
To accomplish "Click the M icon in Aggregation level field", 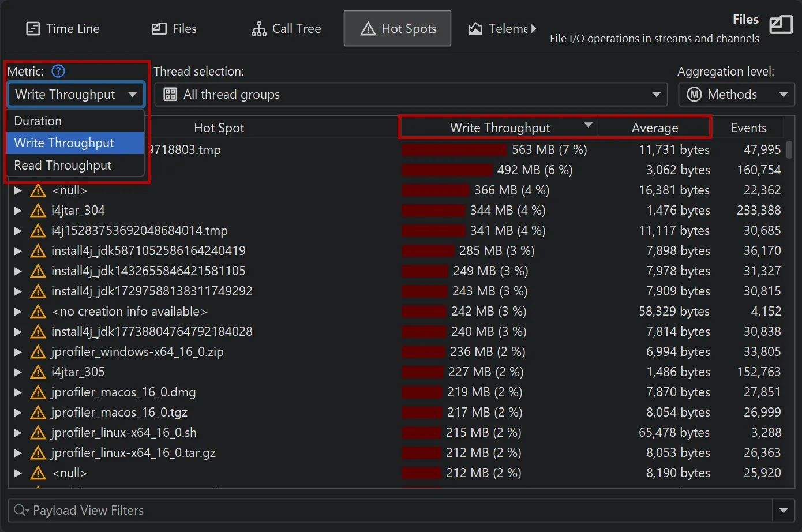I will (694, 94).
